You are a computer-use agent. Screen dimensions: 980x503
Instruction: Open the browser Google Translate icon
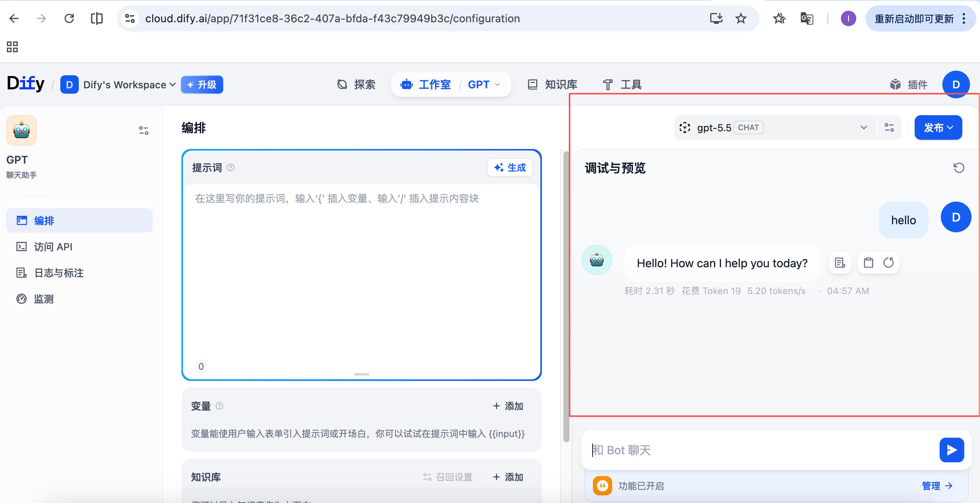click(x=807, y=18)
